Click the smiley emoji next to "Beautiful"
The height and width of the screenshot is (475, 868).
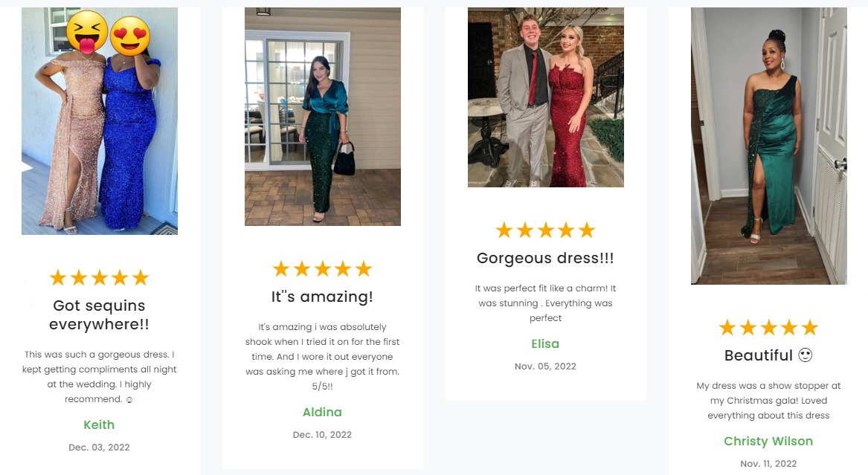[x=806, y=355]
